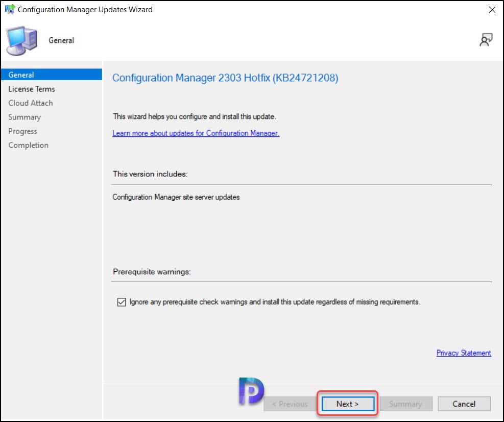Close the Updates Wizard window
Viewport: 504px width, 422px height.
(492, 10)
